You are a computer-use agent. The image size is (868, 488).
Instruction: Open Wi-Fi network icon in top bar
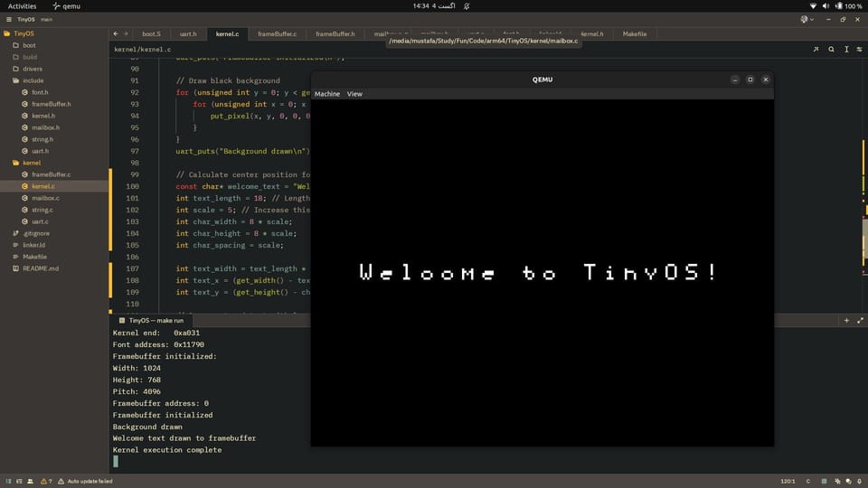point(813,6)
